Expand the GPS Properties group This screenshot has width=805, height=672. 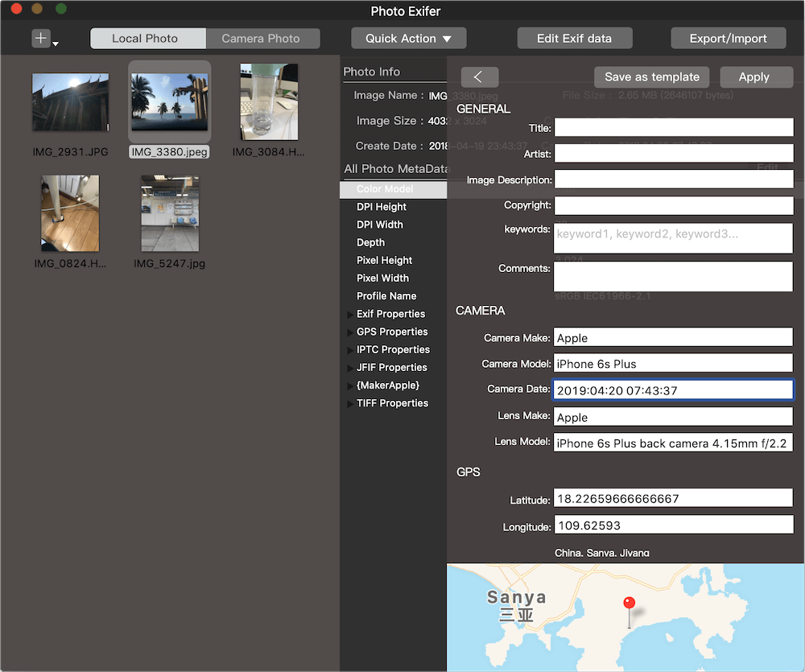tap(350, 332)
